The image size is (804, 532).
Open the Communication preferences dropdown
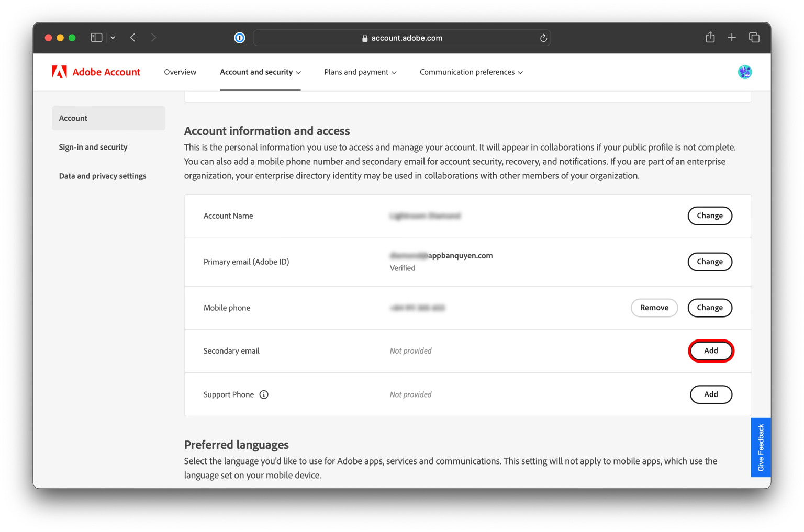click(471, 72)
